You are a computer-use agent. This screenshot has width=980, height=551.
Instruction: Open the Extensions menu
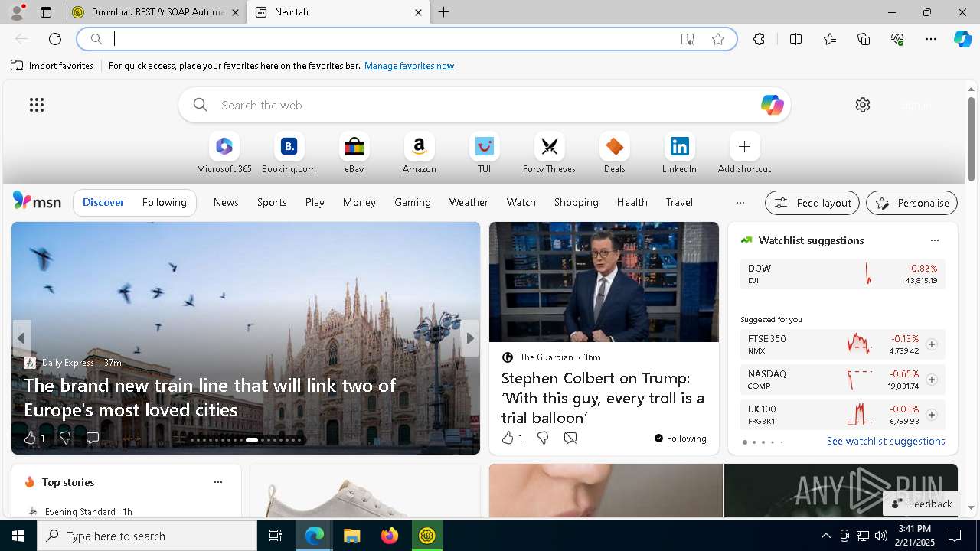click(759, 39)
